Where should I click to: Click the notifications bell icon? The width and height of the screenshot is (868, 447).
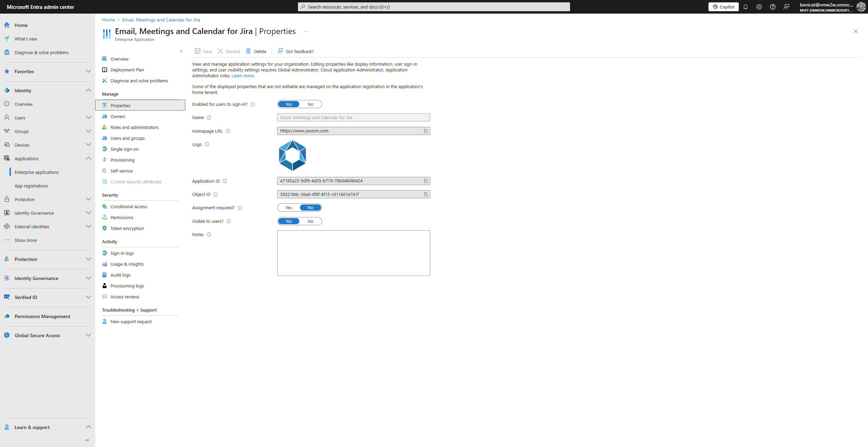745,7
